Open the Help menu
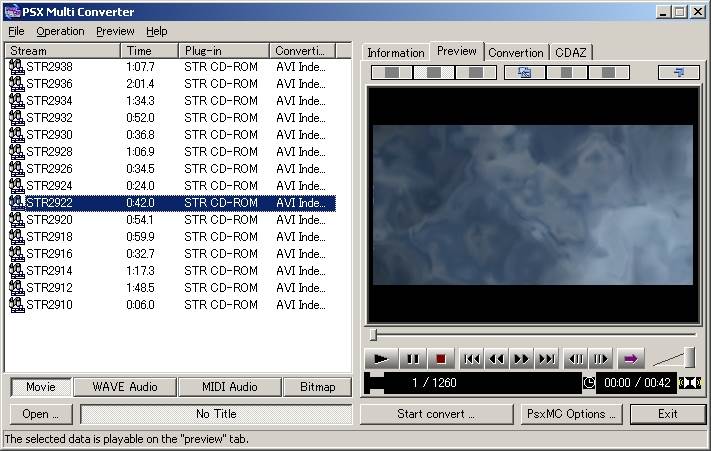 click(x=156, y=31)
